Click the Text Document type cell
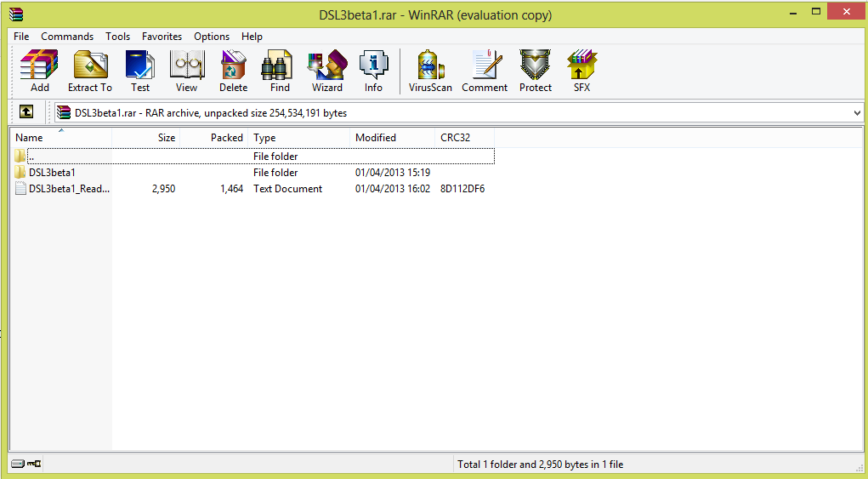 pyautogui.click(x=288, y=189)
